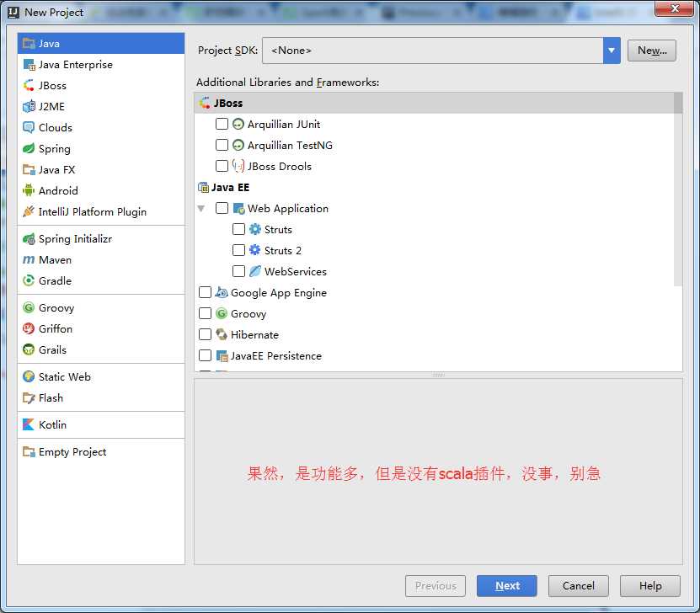700x613 pixels.
Task: Click the Google App Engine framework icon
Action: (x=222, y=293)
